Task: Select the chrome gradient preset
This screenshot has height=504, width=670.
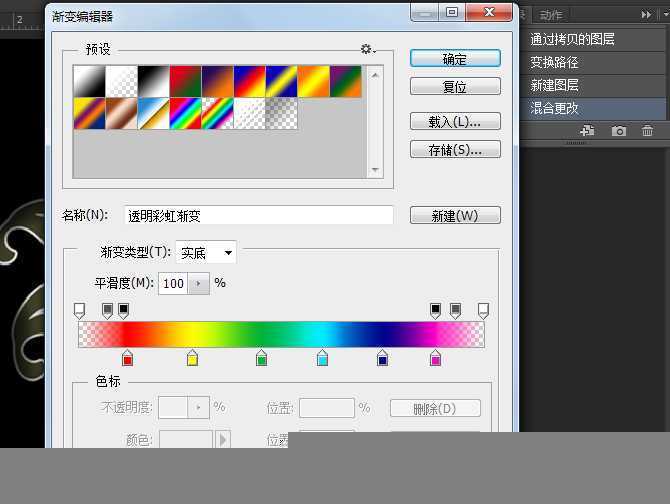Action: [153, 113]
